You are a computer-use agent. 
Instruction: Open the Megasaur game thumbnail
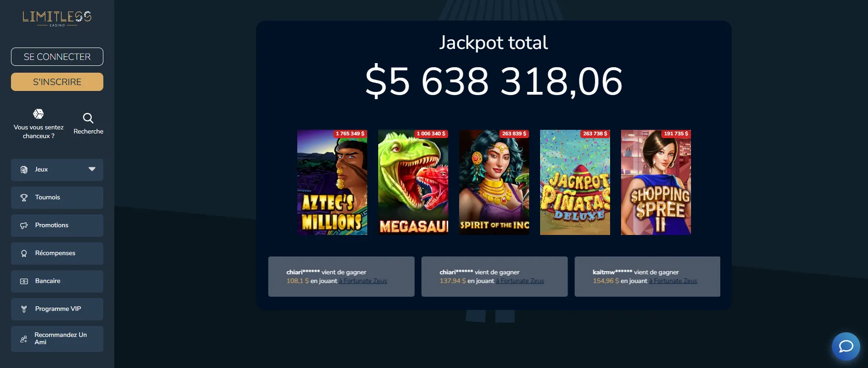[x=413, y=182]
